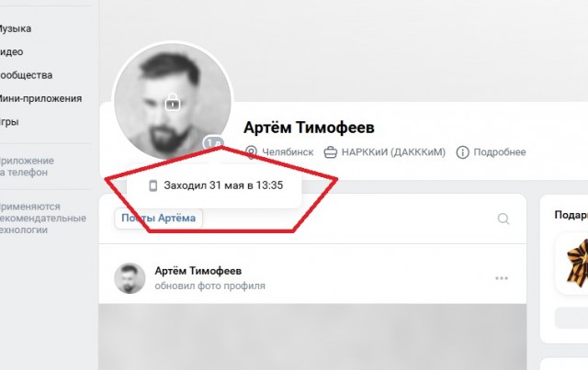Viewport: 588px width, 370px height.
Task: Open the large profile avatar photo
Action: pyautogui.click(x=173, y=101)
